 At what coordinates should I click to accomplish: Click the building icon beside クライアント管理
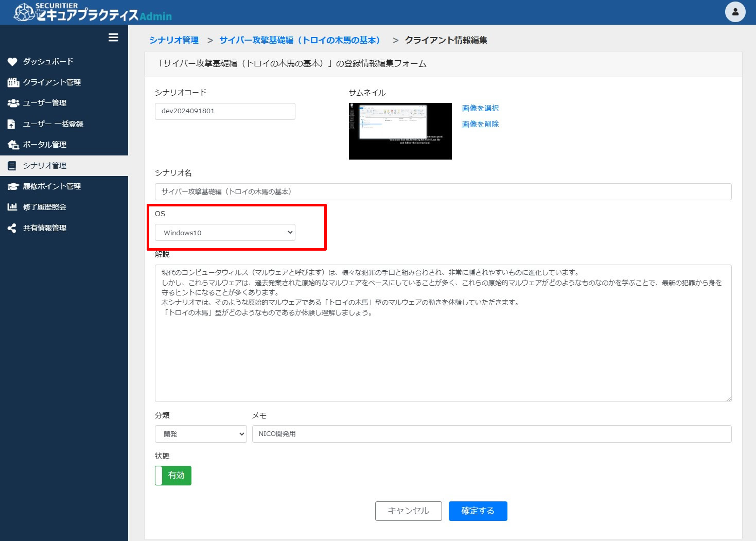[x=13, y=82]
